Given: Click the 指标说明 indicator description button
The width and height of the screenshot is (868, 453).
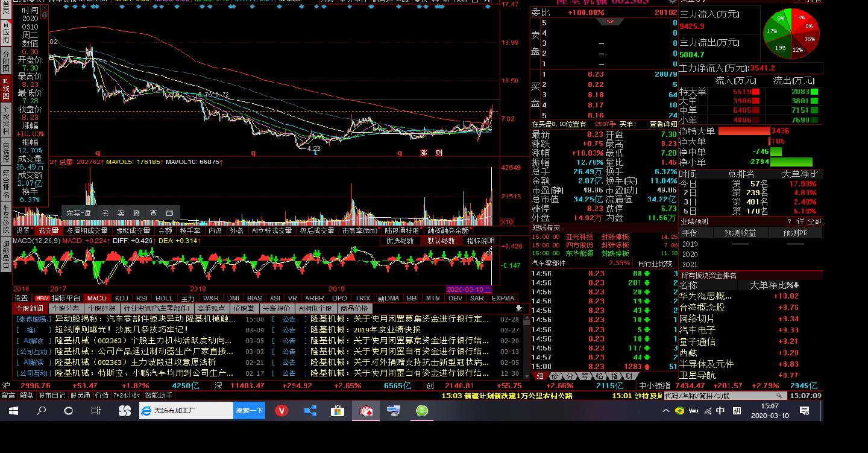Looking at the screenshot, I should pos(480,241).
